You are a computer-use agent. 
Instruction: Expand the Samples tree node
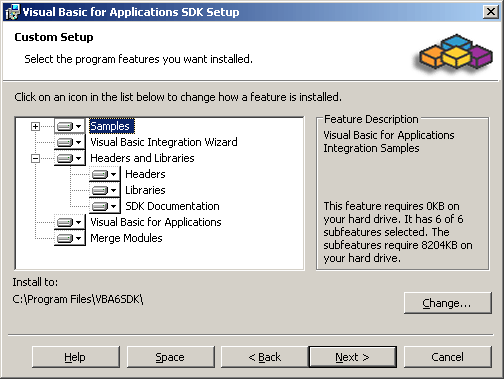tap(35, 126)
